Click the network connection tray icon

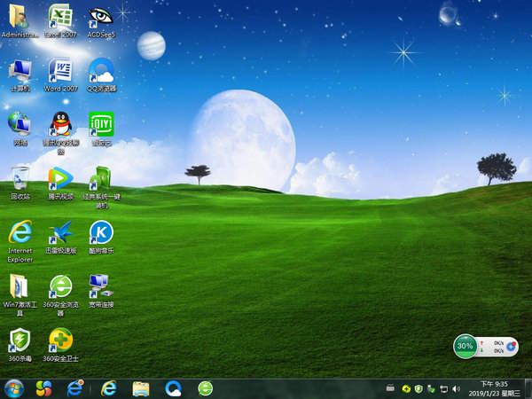click(x=444, y=388)
